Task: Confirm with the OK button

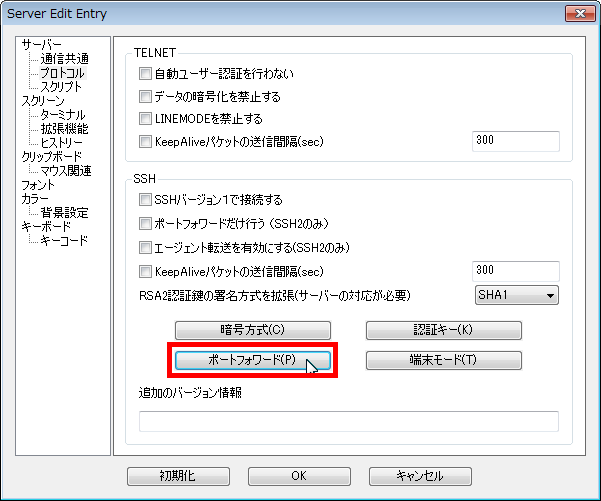Action: (299, 476)
